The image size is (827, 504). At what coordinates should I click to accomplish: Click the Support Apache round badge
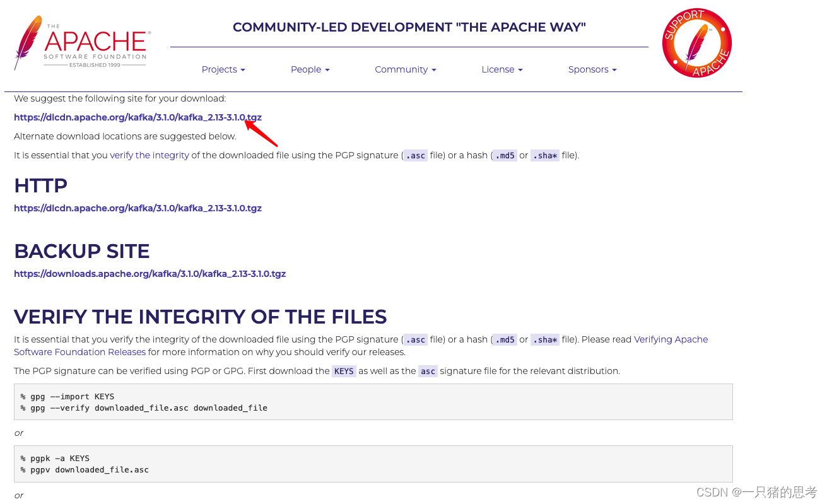696,43
